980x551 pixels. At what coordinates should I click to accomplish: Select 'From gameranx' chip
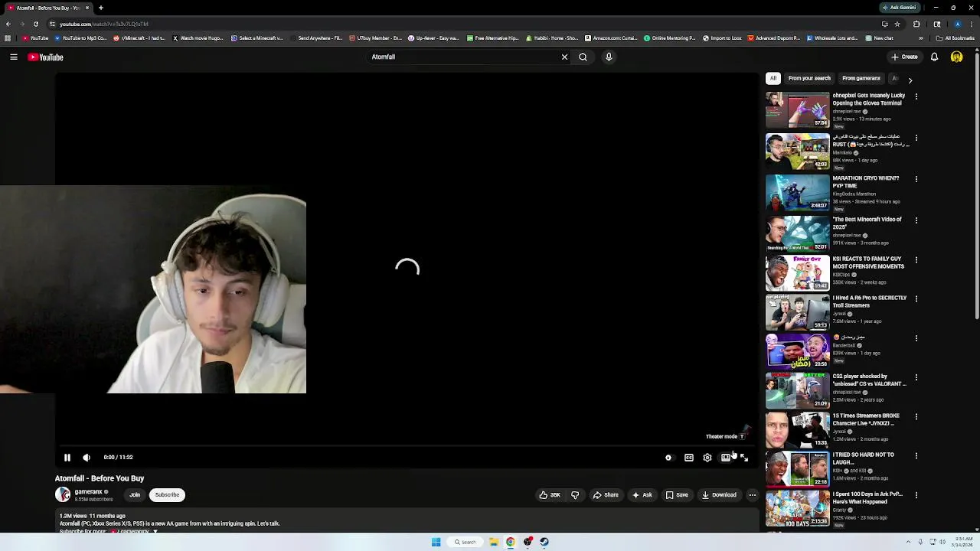tap(861, 78)
